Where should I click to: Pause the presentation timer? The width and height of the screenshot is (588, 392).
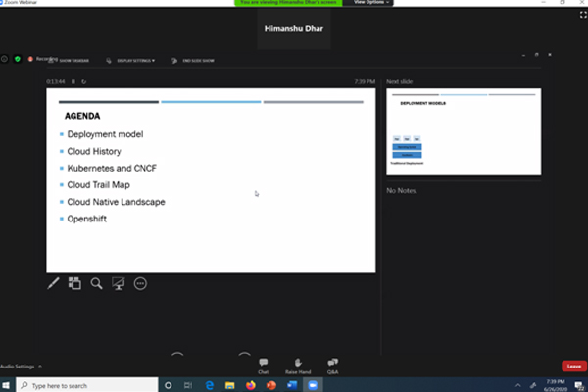pos(73,81)
